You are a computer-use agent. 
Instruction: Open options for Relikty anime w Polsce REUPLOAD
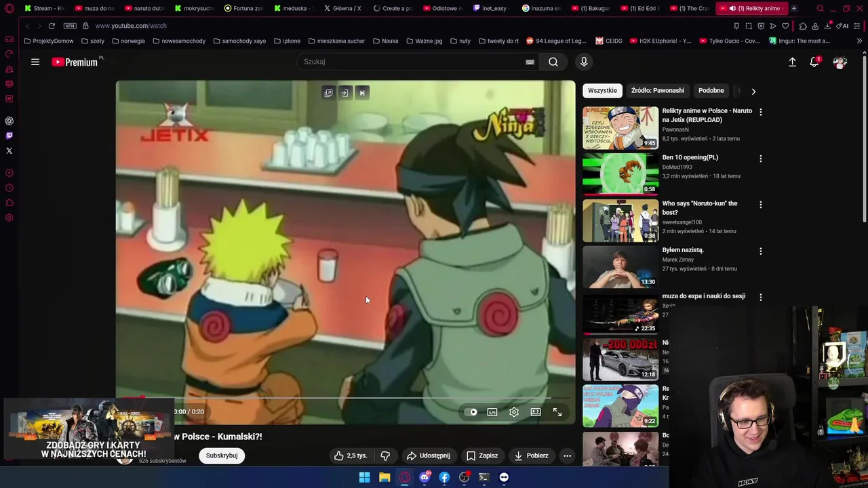tap(760, 112)
